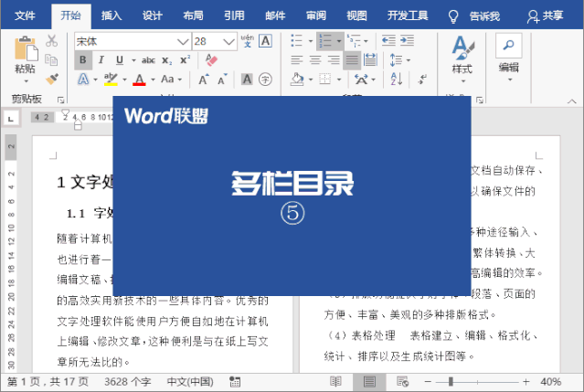The width and height of the screenshot is (584, 392).
Task: Switch to Read Mode view
Action: click(335, 382)
